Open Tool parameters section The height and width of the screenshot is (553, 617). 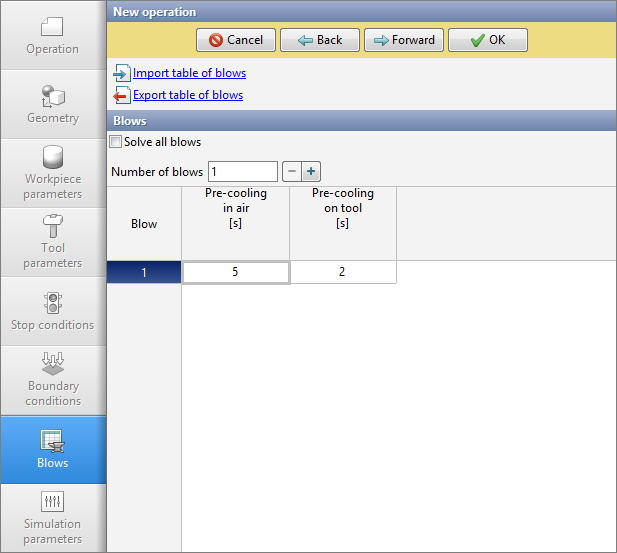click(x=52, y=242)
